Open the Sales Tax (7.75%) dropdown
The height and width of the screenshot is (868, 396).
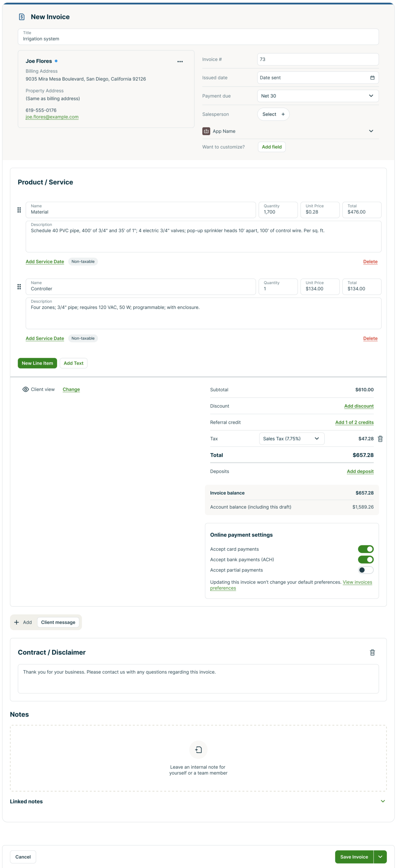coord(291,439)
